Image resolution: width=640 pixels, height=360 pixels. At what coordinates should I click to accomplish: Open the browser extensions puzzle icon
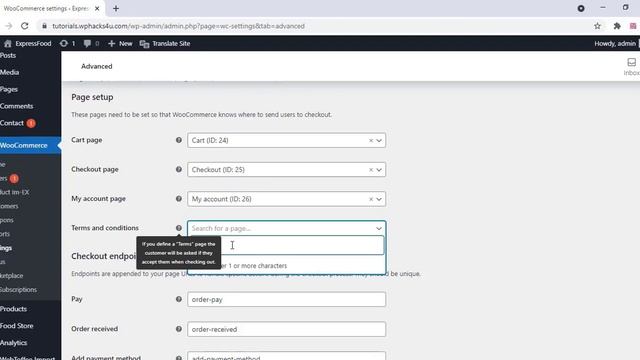617,26
